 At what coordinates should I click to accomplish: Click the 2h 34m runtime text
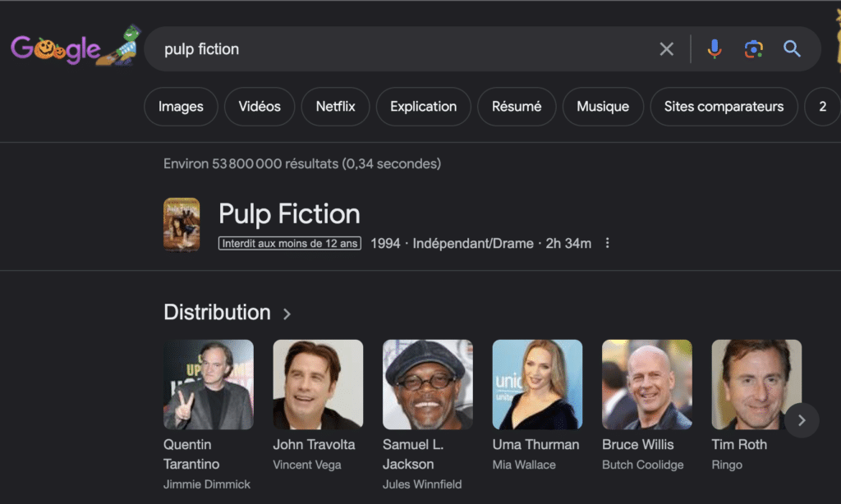point(568,244)
